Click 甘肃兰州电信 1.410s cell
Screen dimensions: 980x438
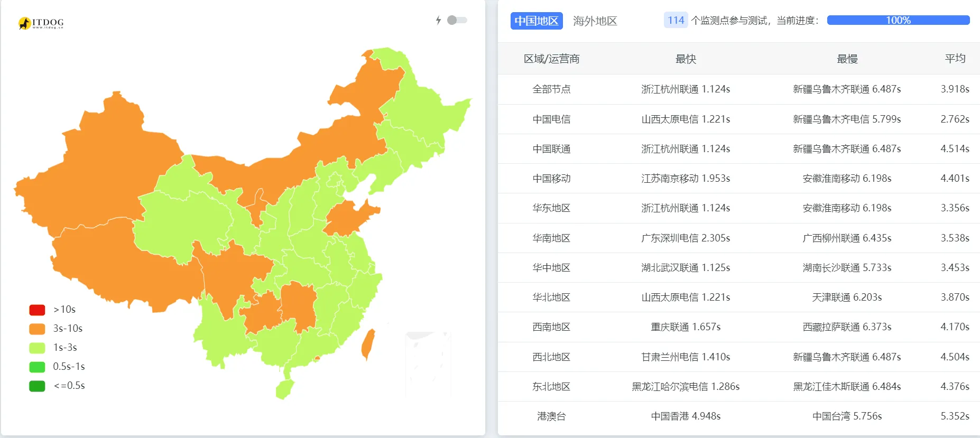coord(686,357)
